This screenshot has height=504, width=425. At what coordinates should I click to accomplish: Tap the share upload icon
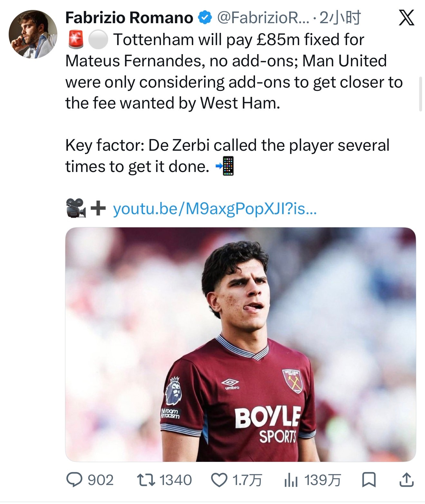(x=406, y=480)
